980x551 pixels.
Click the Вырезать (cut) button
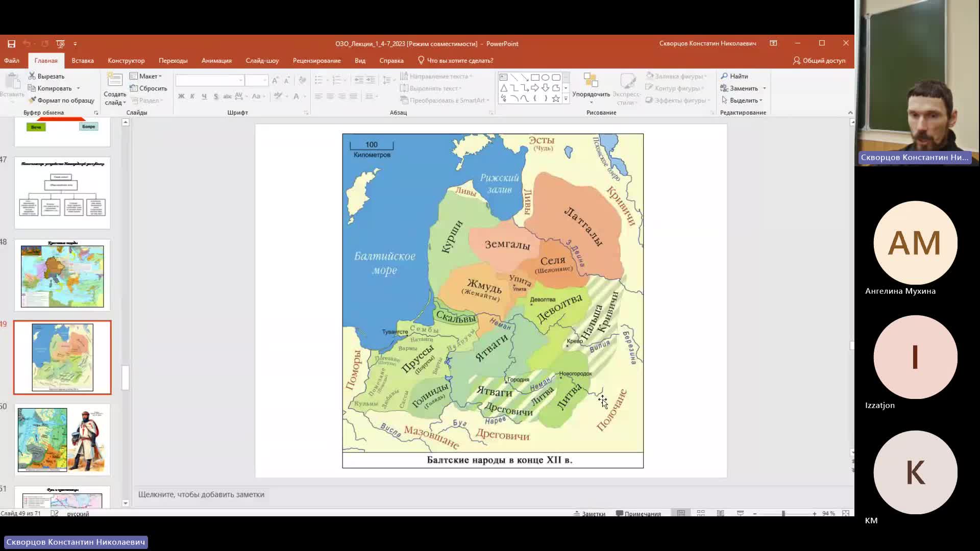pyautogui.click(x=46, y=76)
